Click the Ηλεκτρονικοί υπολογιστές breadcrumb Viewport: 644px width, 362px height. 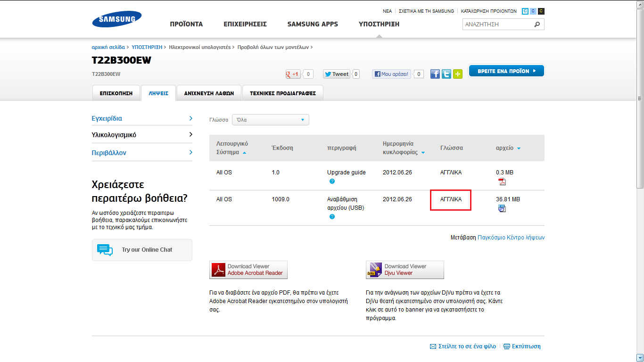click(x=200, y=47)
